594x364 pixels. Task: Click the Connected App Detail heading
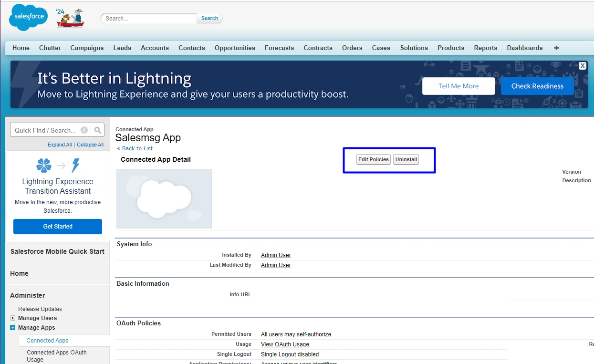point(156,159)
